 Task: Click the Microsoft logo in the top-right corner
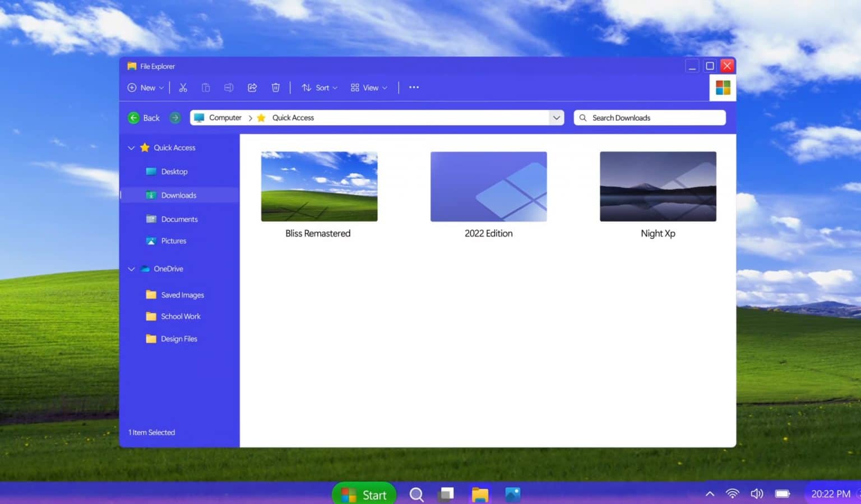tap(723, 87)
